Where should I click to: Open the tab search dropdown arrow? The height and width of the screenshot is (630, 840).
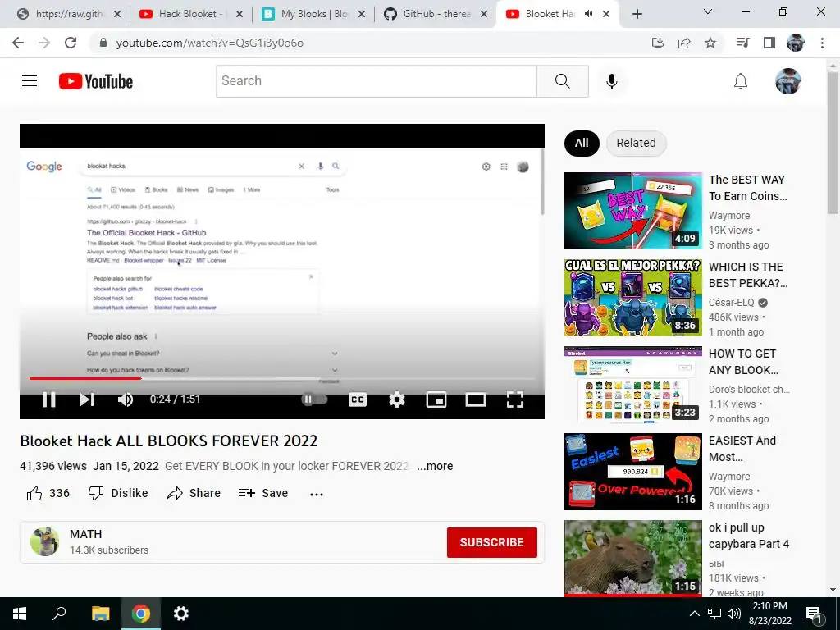pyautogui.click(x=708, y=11)
